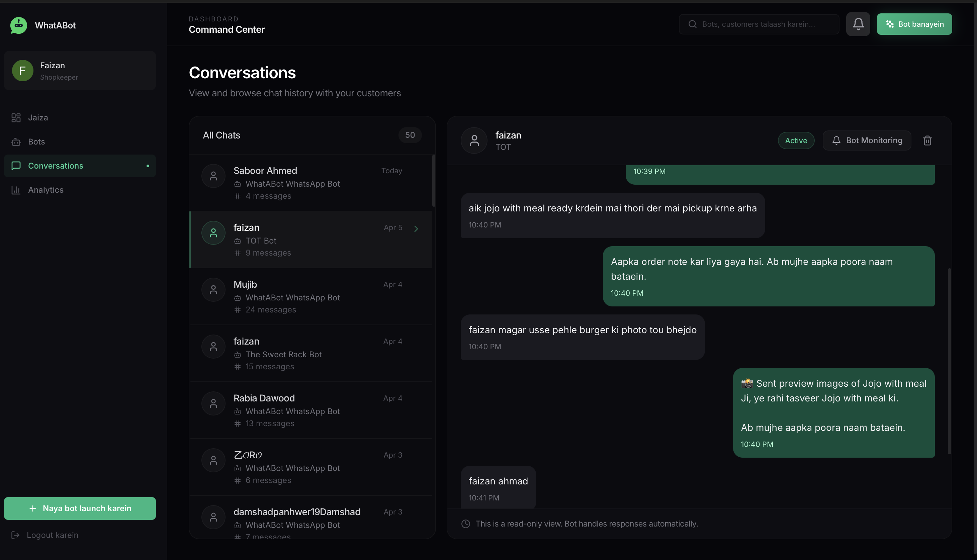Screen dimensions: 977x560
Task: Click the chat list scrollbar
Action: 434,181
